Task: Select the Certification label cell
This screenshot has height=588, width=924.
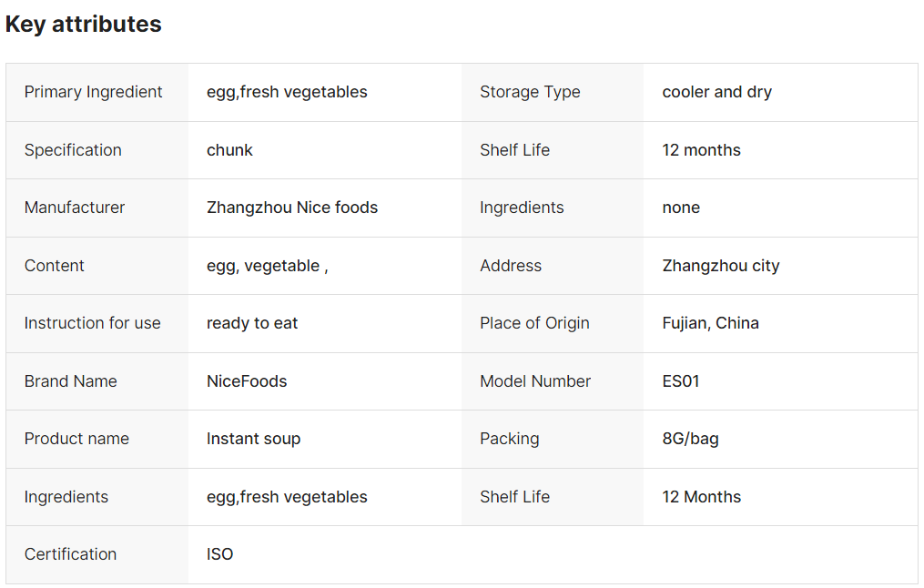Action: coord(97,554)
